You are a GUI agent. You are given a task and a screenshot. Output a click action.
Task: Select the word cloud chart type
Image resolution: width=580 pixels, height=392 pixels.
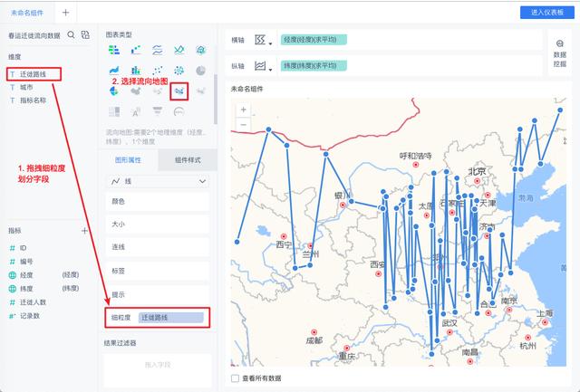[x=136, y=111]
